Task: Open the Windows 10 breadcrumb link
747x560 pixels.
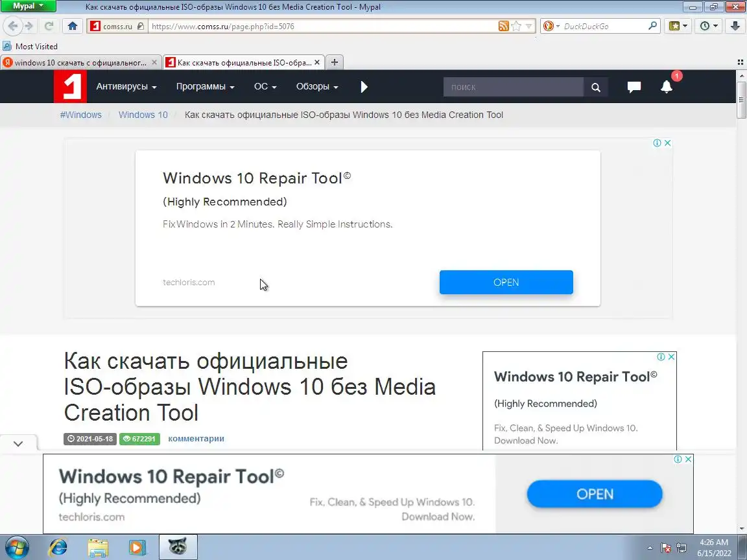Action: 143,115
